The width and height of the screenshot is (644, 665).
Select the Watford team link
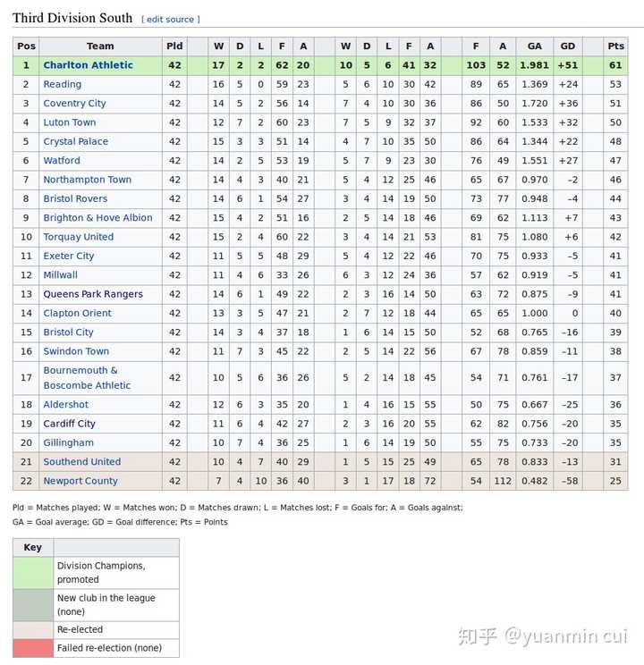pyautogui.click(x=61, y=161)
